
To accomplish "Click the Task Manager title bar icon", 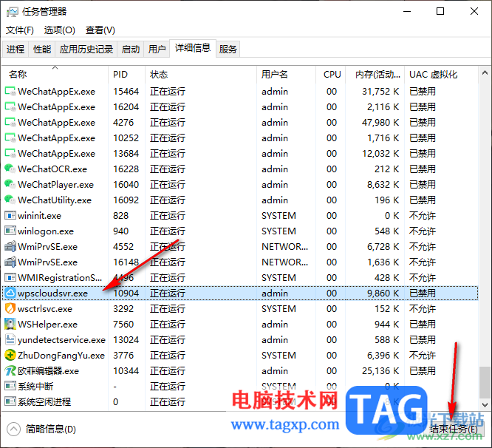I will tap(13, 12).
